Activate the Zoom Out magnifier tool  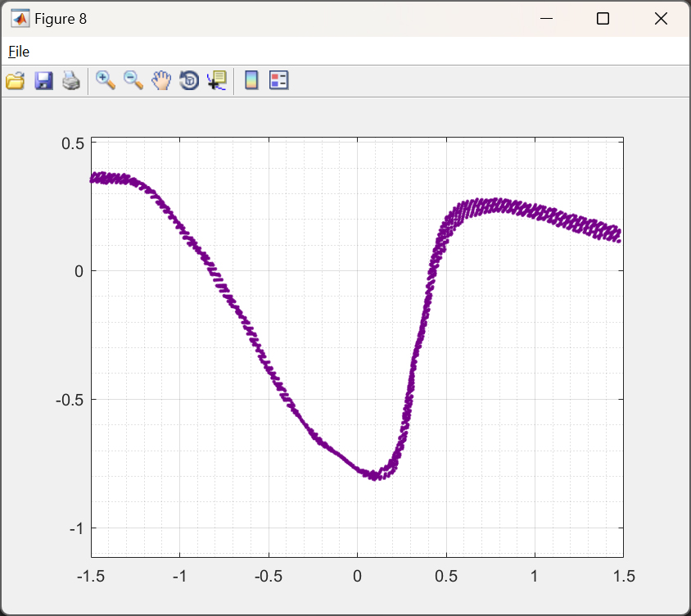[133, 80]
